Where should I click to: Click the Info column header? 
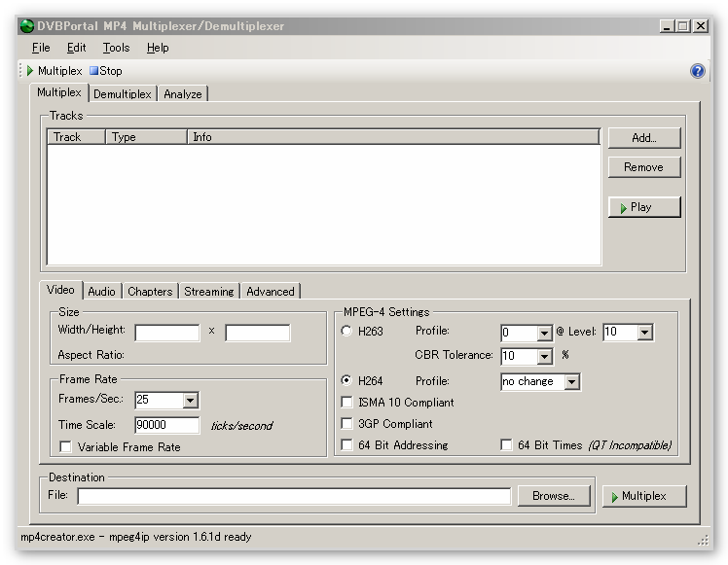click(x=393, y=137)
